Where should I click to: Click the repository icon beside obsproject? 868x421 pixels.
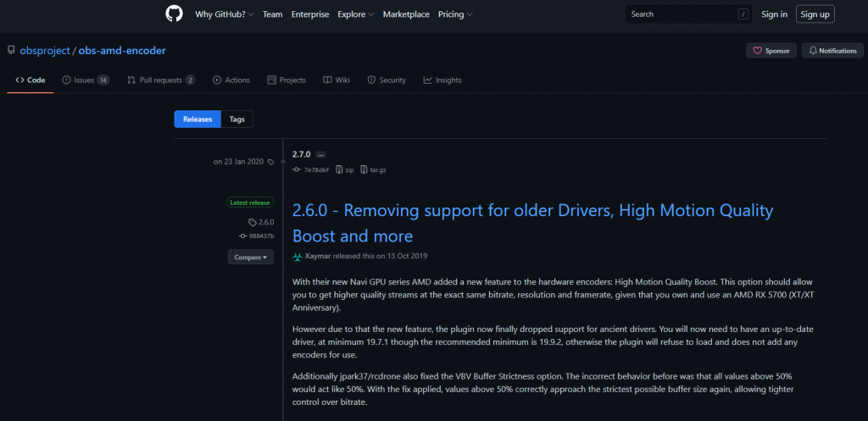click(11, 50)
